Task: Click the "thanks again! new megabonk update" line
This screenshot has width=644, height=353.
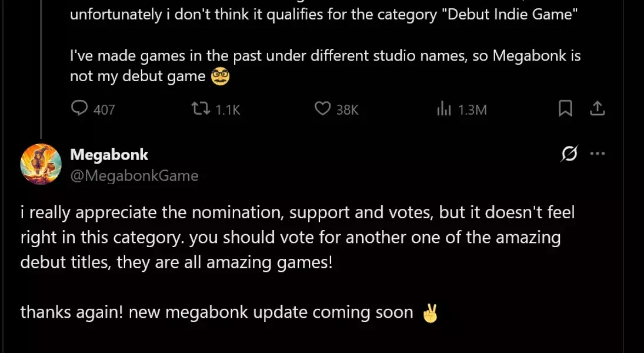Action: click(216, 312)
